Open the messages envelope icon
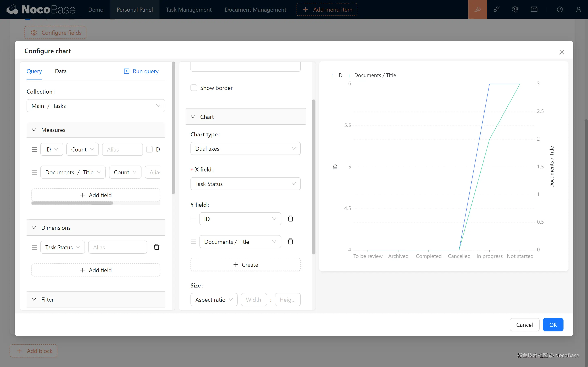The width and height of the screenshot is (588, 367). pos(534,9)
